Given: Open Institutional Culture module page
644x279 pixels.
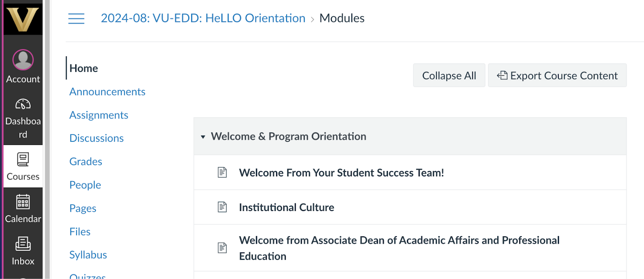Looking at the screenshot, I should (287, 207).
